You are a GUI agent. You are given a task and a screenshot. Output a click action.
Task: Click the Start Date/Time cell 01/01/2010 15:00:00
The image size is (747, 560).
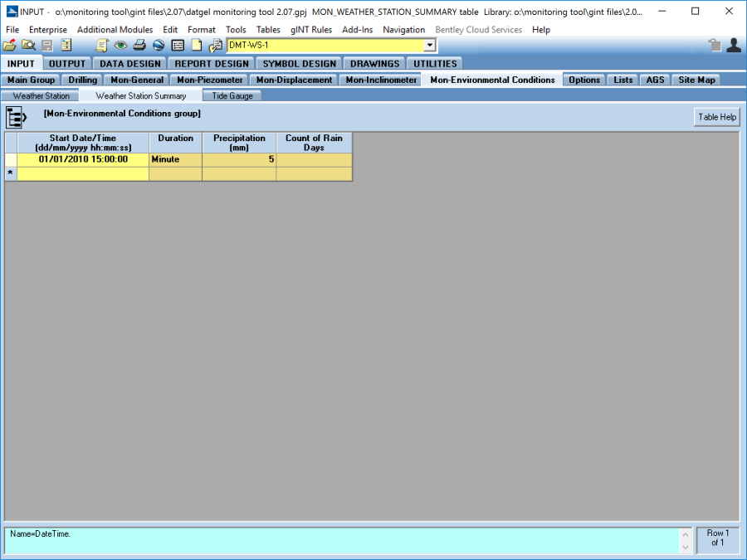(83, 159)
